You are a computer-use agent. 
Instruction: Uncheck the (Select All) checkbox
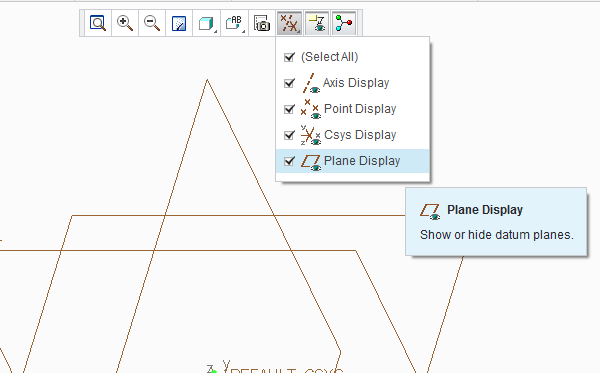(289, 57)
